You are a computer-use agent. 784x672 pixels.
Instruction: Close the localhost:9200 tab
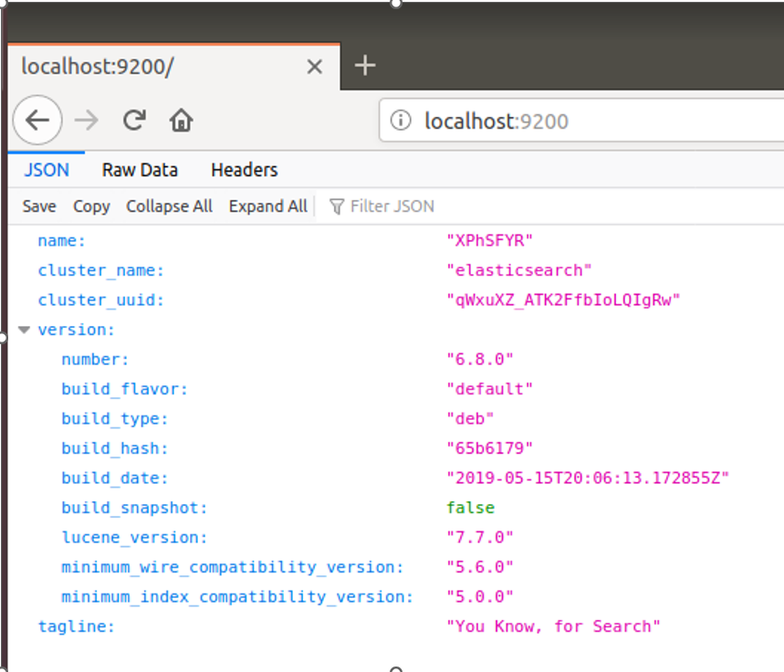314,66
